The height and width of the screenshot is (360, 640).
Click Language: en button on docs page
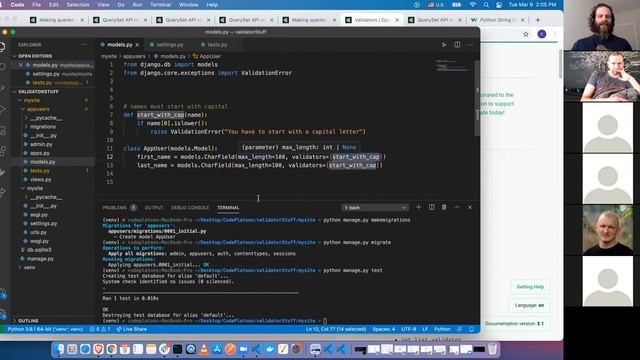pyautogui.click(x=529, y=305)
